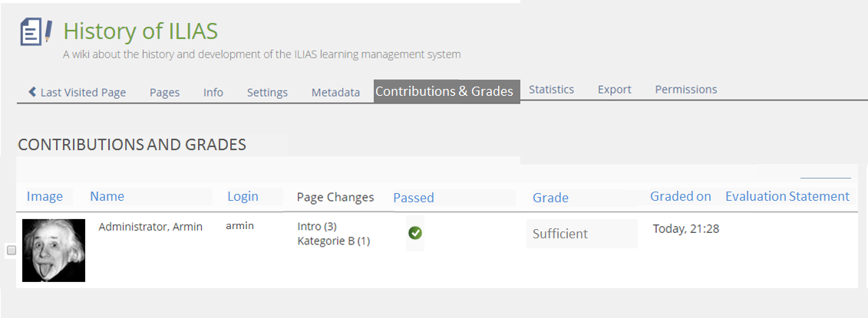The height and width of the screenshot is (318, 868).
Task: Switch to the Info tab
Action: tap(213, 92)
